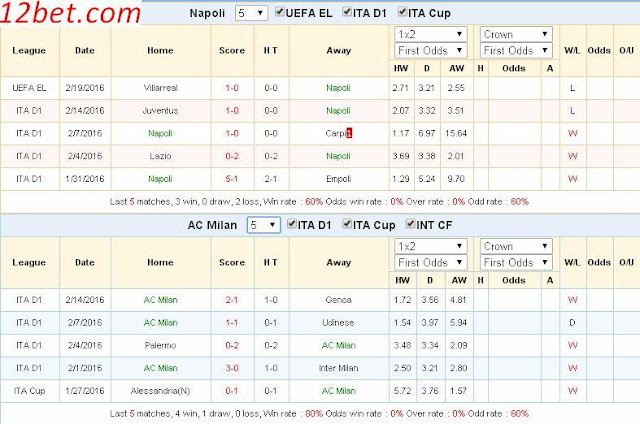This screenshot has width=640, height=424.
Task: Click the Score column header in Napoli table
Action: coord(232,51)
